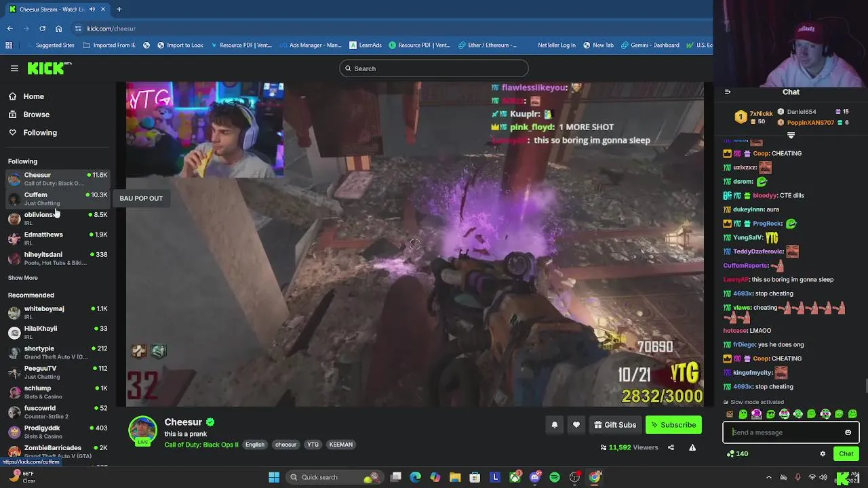Click the 7xNickk top gifter entry
Image resolution: width=868 pixels, height=488 pixels.
coord(754,117)
